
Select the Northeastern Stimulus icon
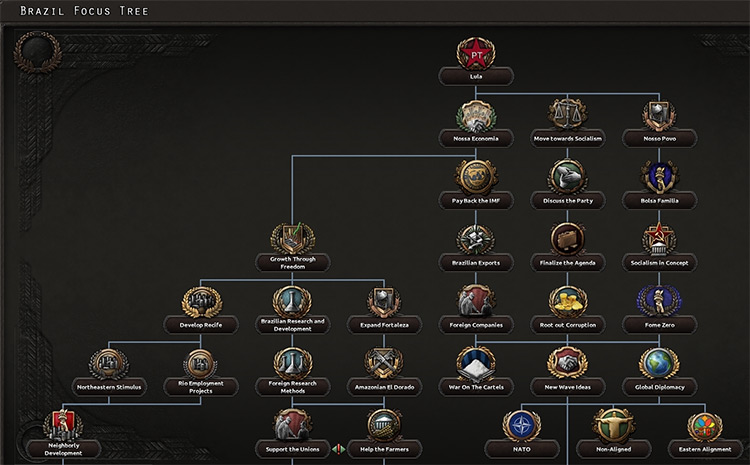(x=109, y=364)
